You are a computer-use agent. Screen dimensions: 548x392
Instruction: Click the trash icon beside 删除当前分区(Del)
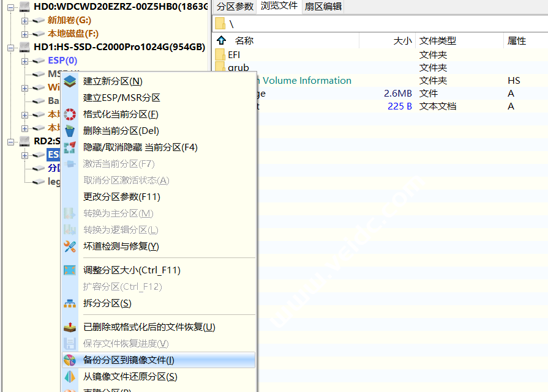70,131
